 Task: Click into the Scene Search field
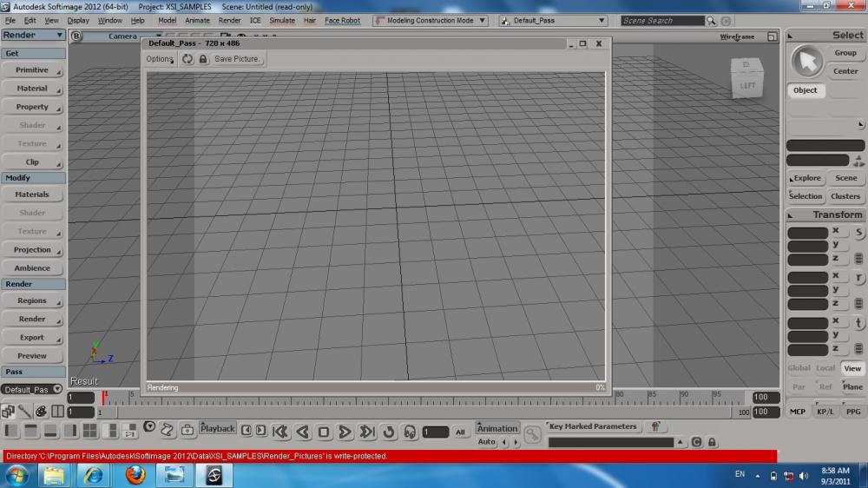click(x=662, y=21)
